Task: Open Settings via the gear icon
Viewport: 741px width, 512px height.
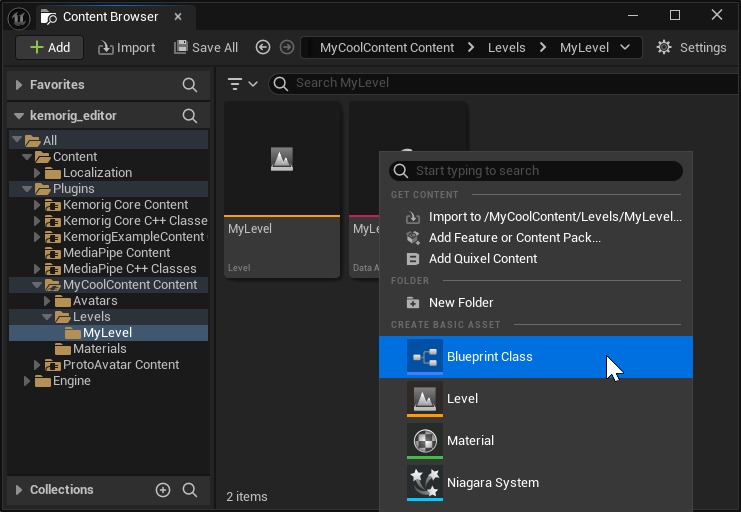Action: (664, 47)
